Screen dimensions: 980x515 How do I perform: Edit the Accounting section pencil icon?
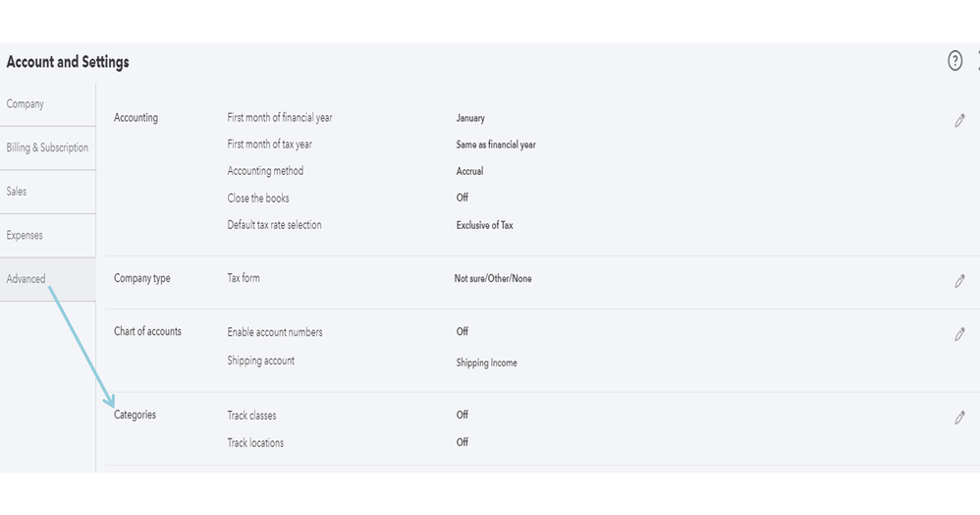point(959,121)
